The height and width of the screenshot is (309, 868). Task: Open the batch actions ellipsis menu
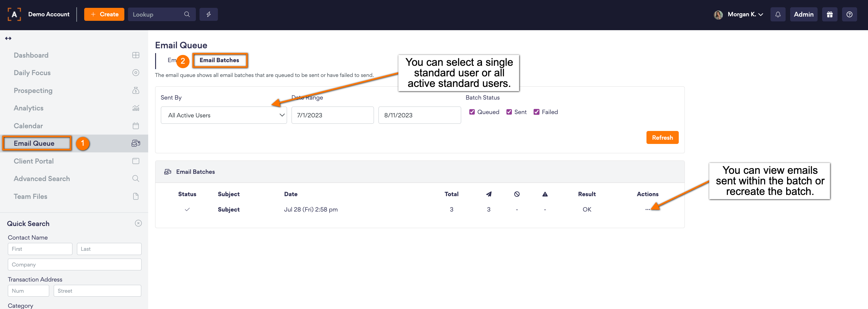pyautogui.click(x=648, y=209)
